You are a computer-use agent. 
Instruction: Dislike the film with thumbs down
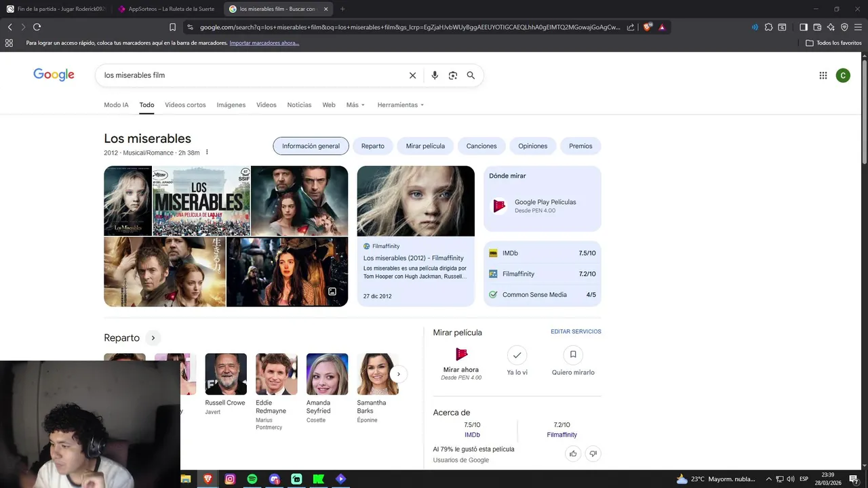click(593, 453)
